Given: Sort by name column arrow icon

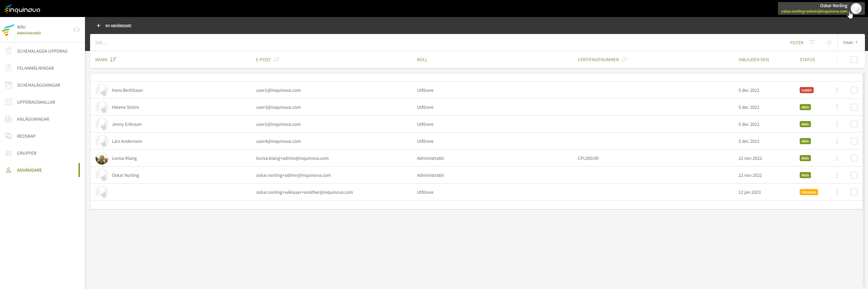Looking at the screenshot, I should 113,60.
